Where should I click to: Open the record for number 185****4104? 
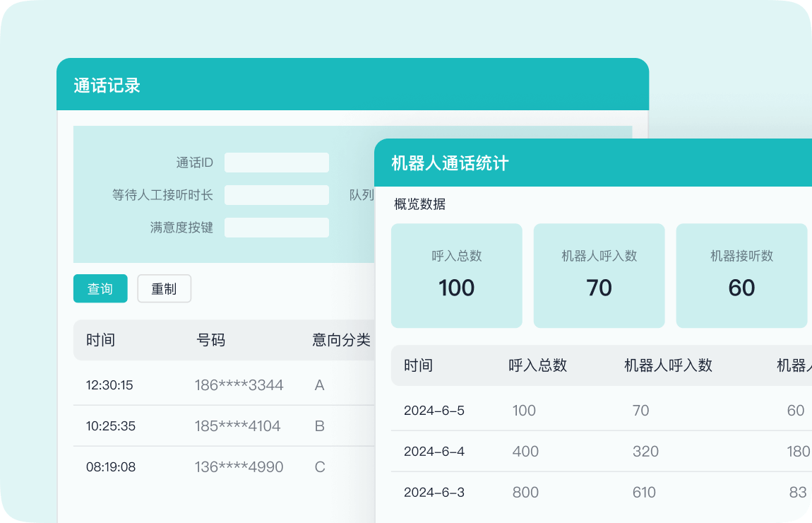(238, 426)
